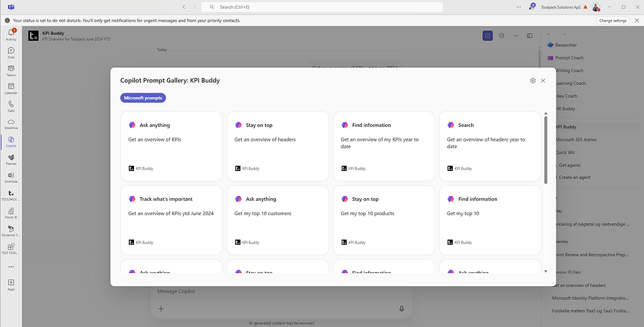Open the more options ellipsis in chat header
Screen dimensions: 644x327
point(515,36)
